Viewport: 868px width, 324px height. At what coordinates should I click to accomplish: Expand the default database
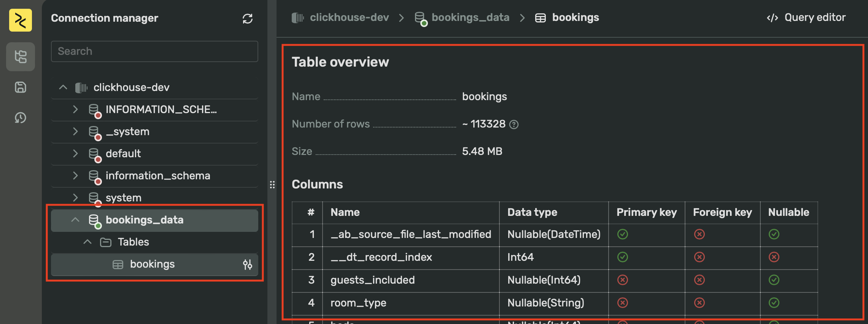pyautogui.click(x=75, y=153)
